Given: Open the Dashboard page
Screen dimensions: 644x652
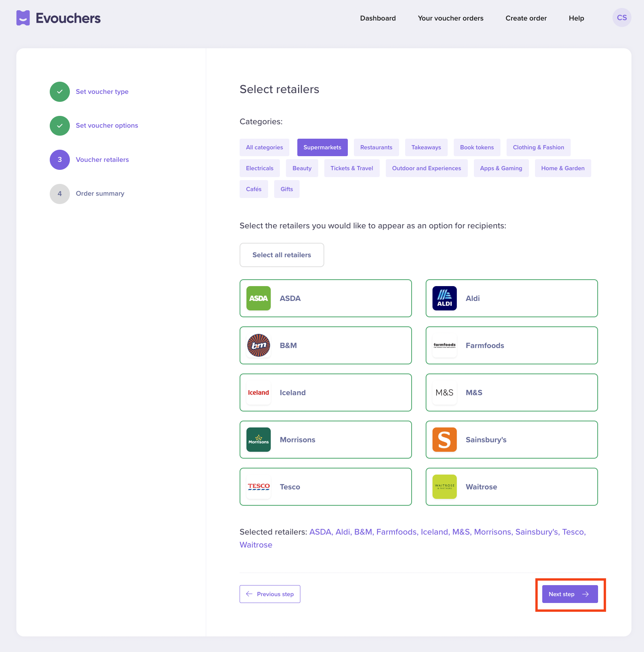Looking at the screenshot, I should point(378,18).
